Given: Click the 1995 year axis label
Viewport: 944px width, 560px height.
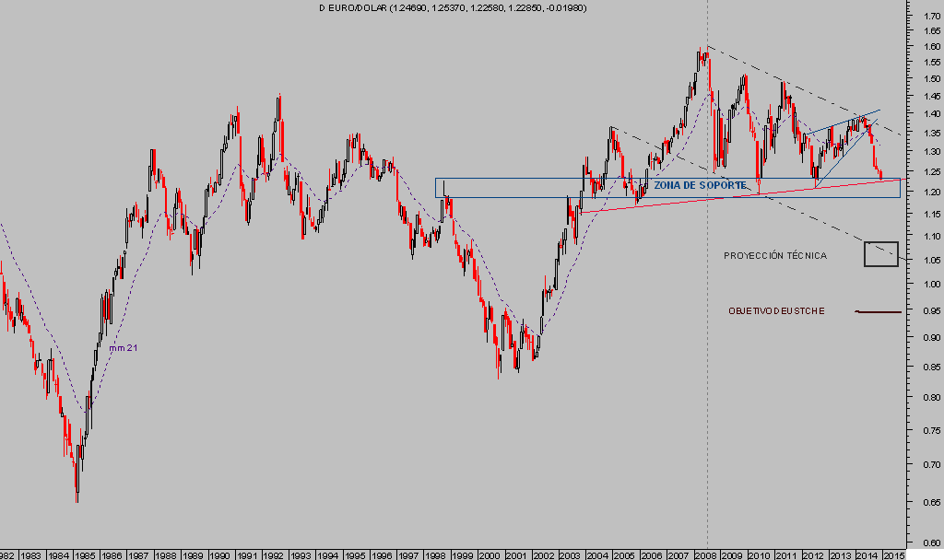Looking at the screenshot, I should click(355, 555).
